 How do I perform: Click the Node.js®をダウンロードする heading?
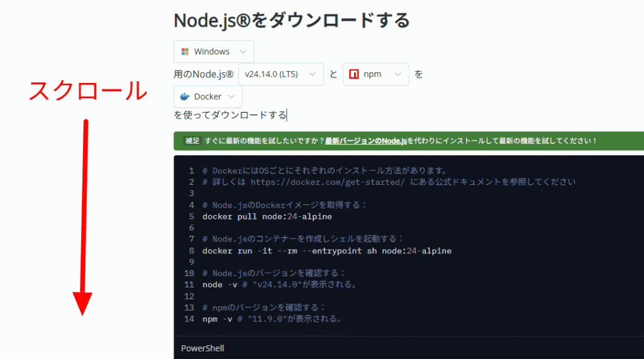click(x=291, y=20)
